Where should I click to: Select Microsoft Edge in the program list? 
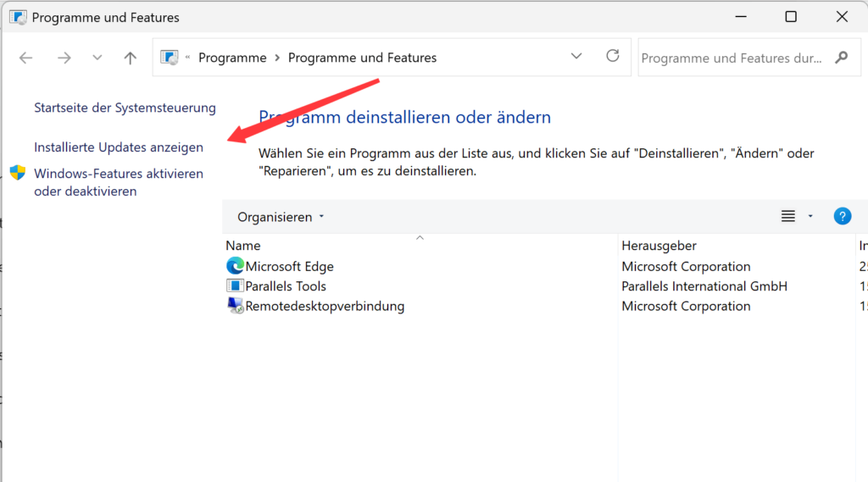pos(290,266)
